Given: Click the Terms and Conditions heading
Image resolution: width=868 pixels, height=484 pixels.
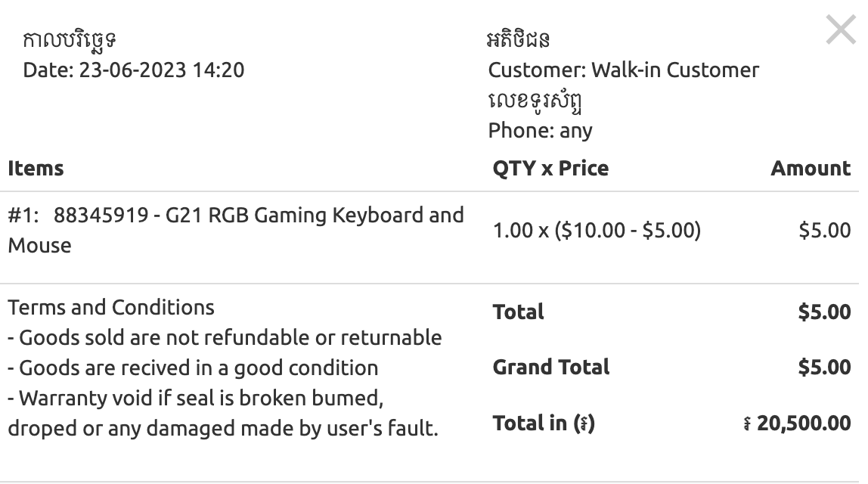Looking at the screenshot, I should (x=110, y=307).
